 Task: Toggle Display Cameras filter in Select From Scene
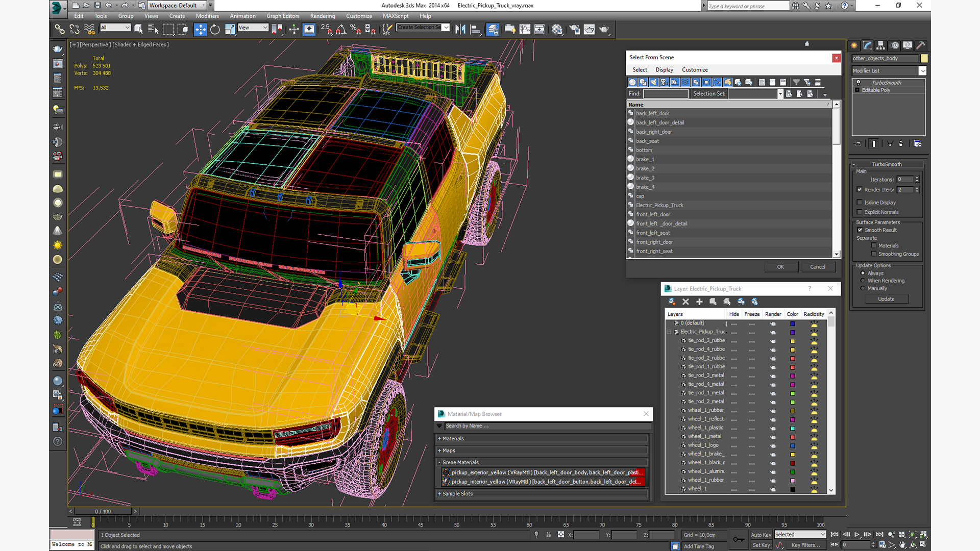(664, 82)
